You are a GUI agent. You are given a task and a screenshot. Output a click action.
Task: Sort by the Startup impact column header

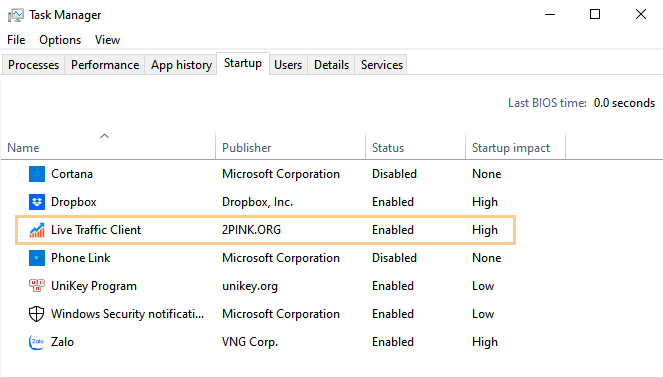pos(511,148)
